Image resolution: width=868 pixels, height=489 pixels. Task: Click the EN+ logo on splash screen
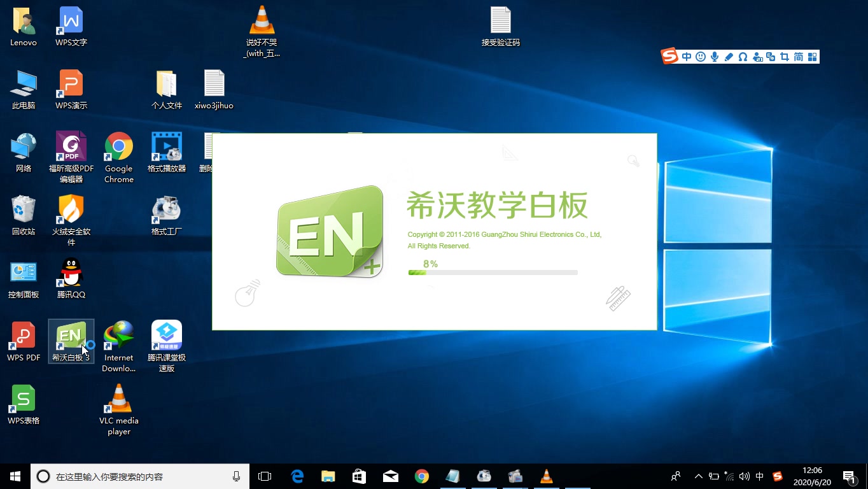coord(330,231)
